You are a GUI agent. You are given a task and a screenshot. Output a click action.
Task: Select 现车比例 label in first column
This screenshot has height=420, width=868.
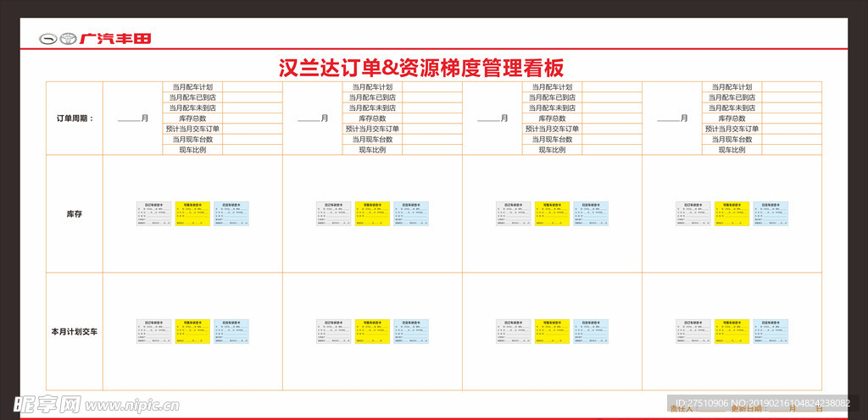click(x=192, y=150)
